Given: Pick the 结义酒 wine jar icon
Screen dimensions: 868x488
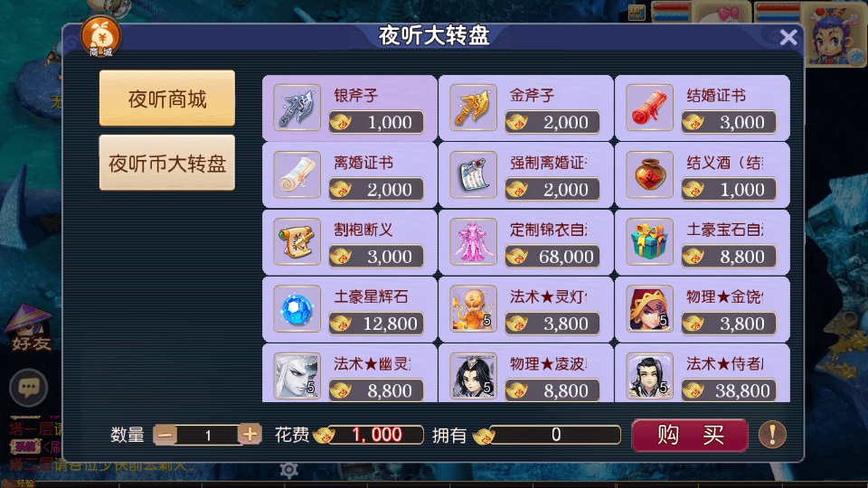Looking at the screenshot, I should (649, 174).
